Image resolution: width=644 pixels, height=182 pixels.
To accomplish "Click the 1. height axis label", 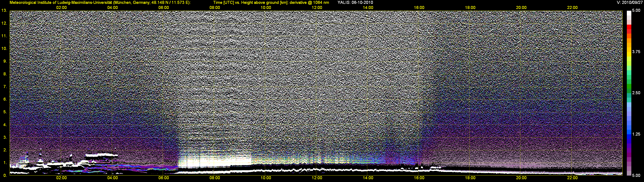I will coord(5,163).
